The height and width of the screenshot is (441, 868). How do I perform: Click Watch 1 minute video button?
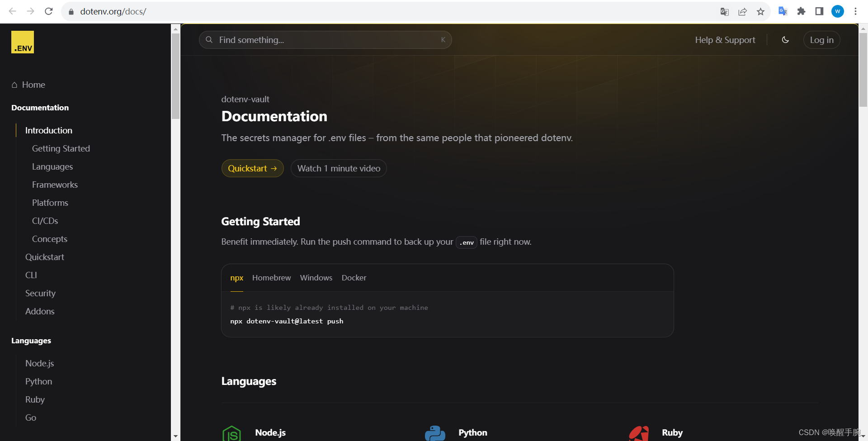click(x=339, y=168)
